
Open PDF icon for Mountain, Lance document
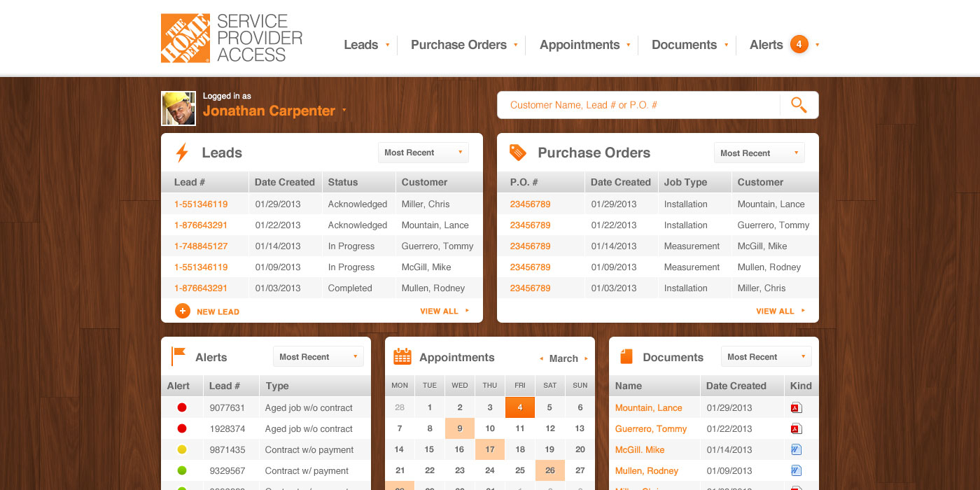point(796,408)
